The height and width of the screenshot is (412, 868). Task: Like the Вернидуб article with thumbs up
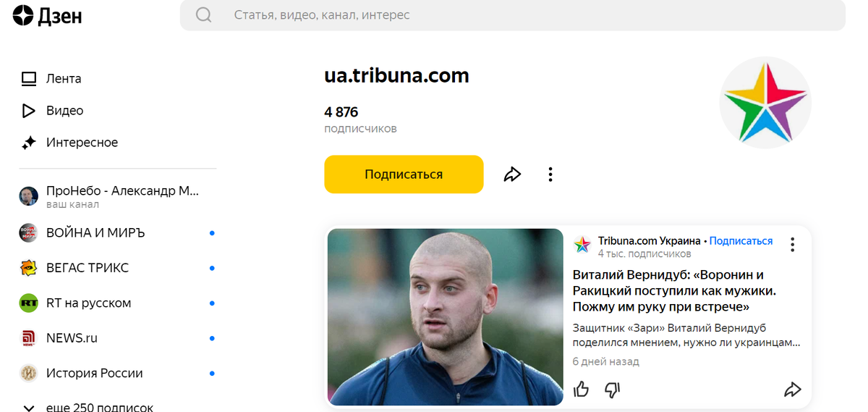(581, 390)
